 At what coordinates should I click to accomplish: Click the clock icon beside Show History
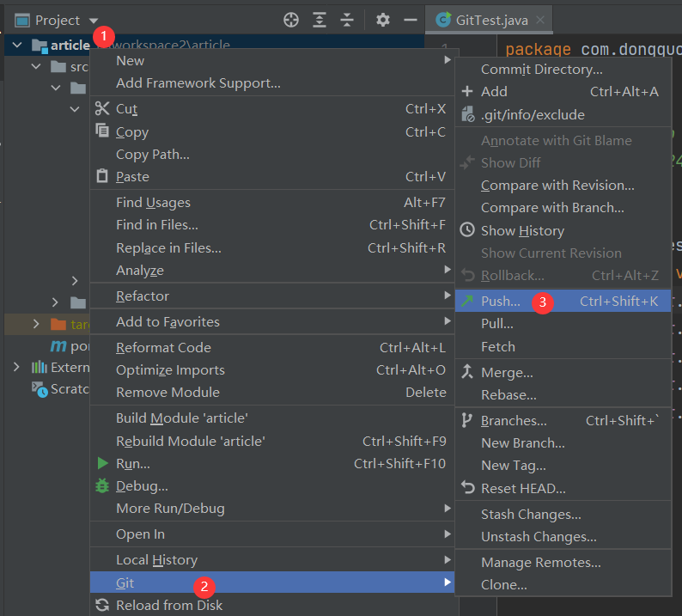(x=467, y=230)
